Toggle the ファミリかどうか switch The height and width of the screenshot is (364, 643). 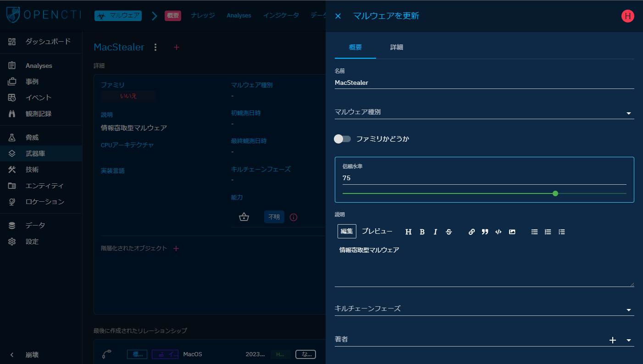pyautogui.click(x=342, y=139)
